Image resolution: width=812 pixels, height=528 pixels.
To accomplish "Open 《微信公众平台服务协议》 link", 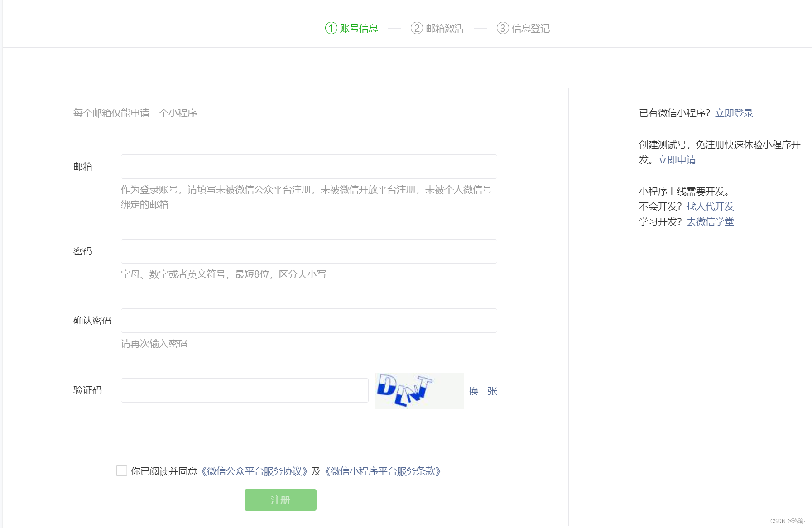I will click(x=255, y=471).
